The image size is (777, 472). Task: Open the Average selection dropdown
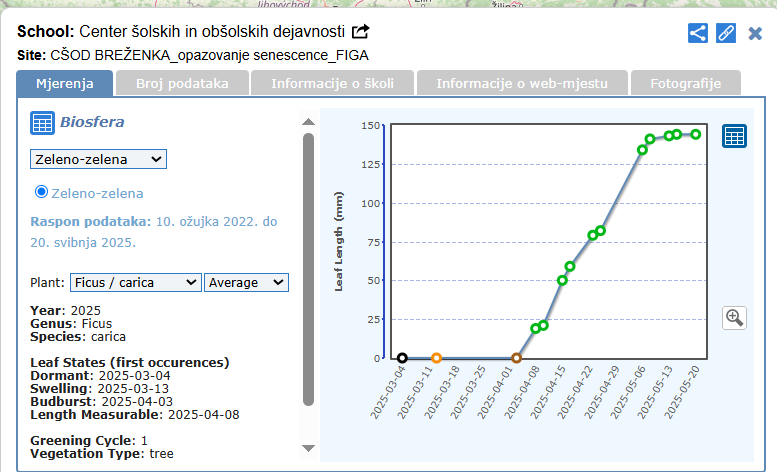point(246,283)
